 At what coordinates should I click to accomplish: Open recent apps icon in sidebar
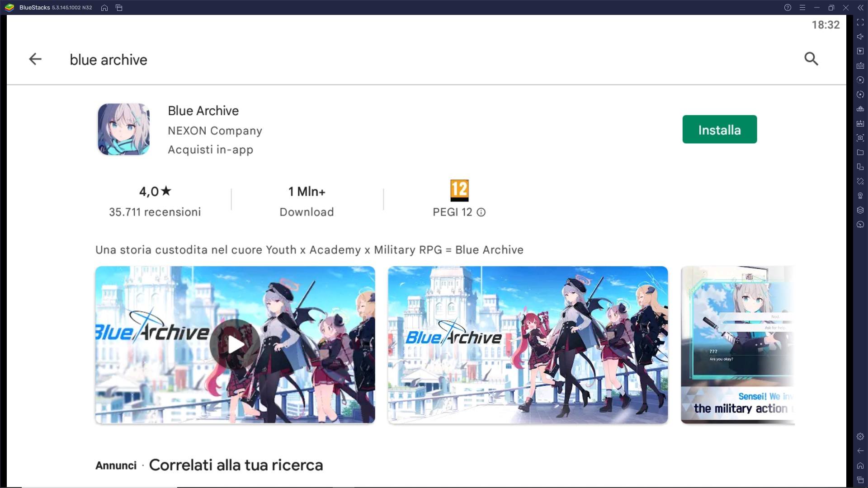tap(860, 480)
